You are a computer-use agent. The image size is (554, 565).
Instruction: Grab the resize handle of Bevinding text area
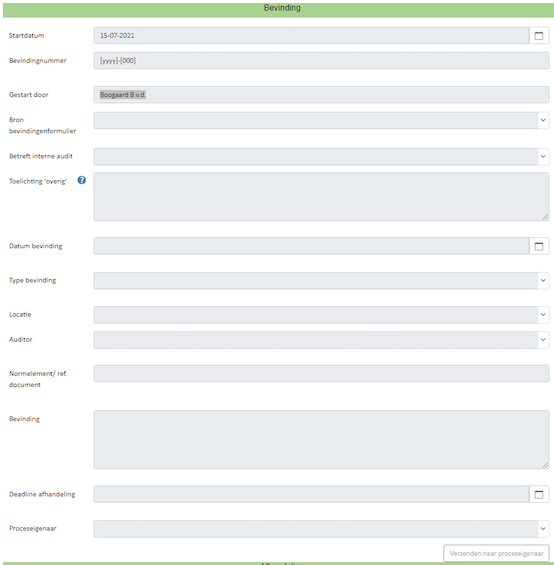[545, 465]
